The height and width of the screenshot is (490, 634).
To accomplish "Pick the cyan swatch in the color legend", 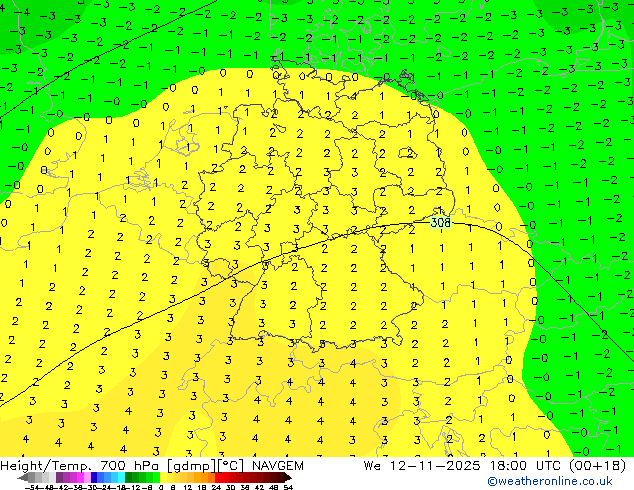I will click(x=121, y=477).
